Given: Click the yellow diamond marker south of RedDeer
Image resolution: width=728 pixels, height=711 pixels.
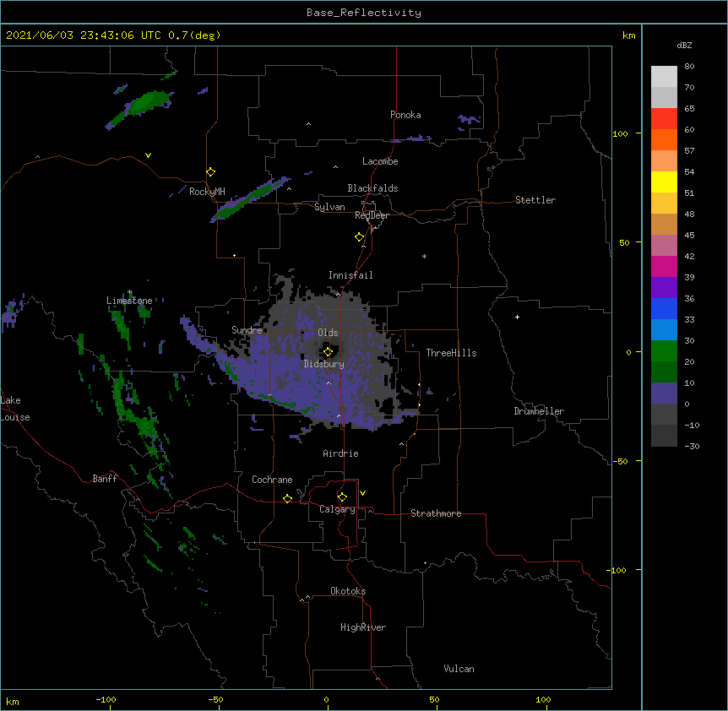Looking at the screenshot, I should 359,237.
